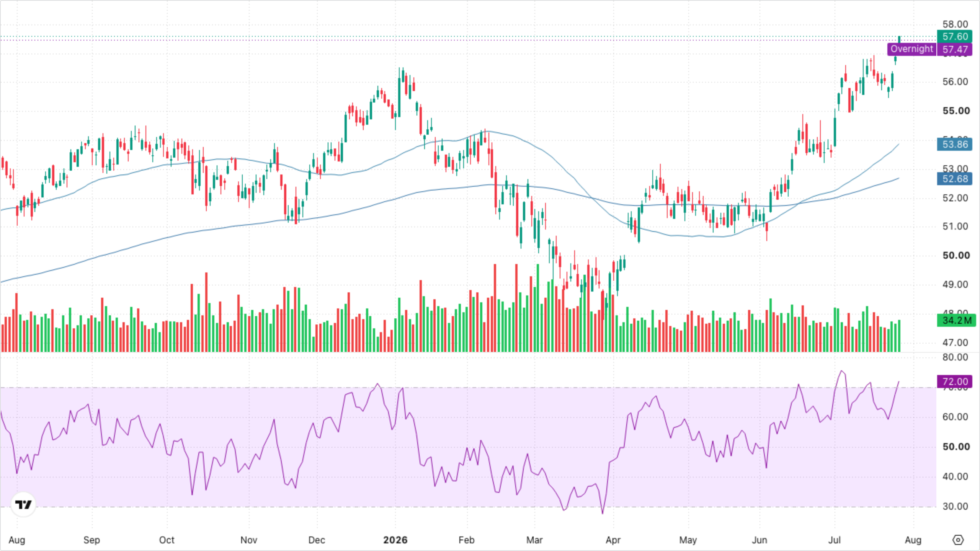Click the 50.00 RSI axis label
Image resolution: width=980 pixels, height=551 pixels.
[956, 447]
